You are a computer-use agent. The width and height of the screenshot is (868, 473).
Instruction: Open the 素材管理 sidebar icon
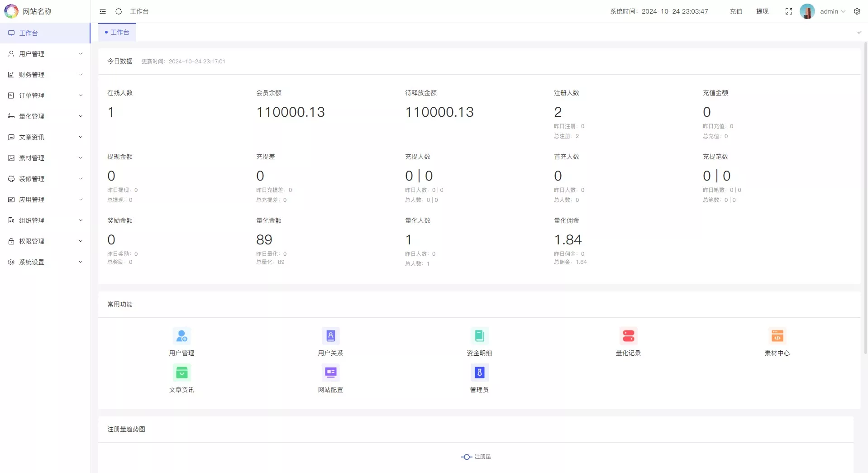[x=11, y=158]
